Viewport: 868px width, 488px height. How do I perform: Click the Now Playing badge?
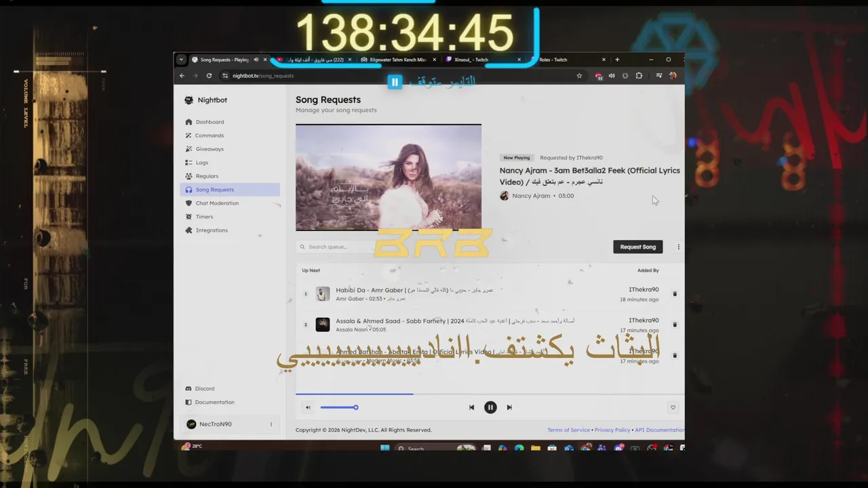click(x=517, y=158)
